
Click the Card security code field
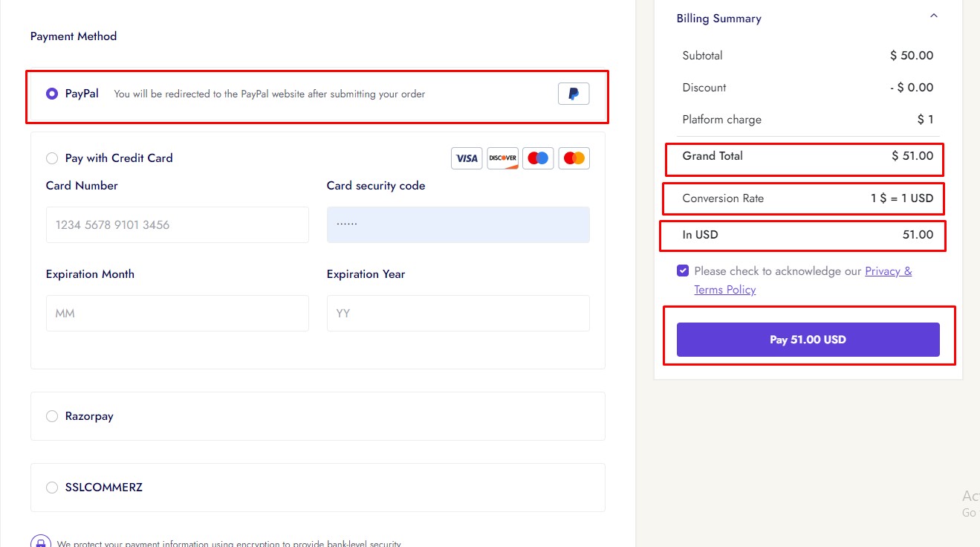point(458,224)
